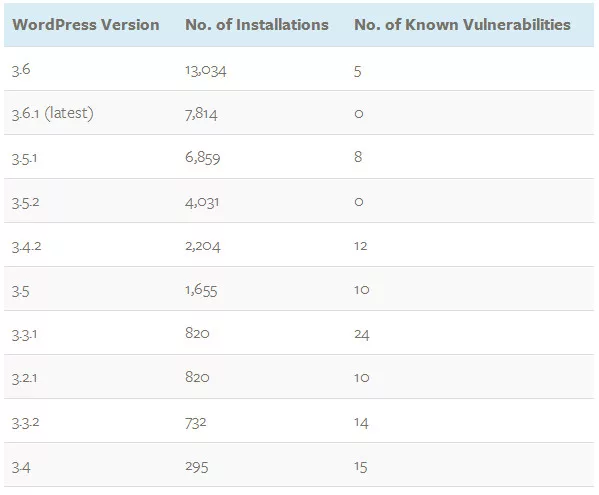The image size is (599, 495).
Task: Click the WordPress Version column header
Action: (86, 25)
